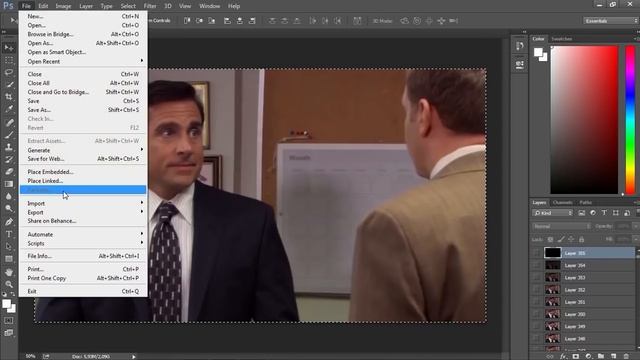
Task: Click inside the red color picker field
Action: [x=584, y=120]
